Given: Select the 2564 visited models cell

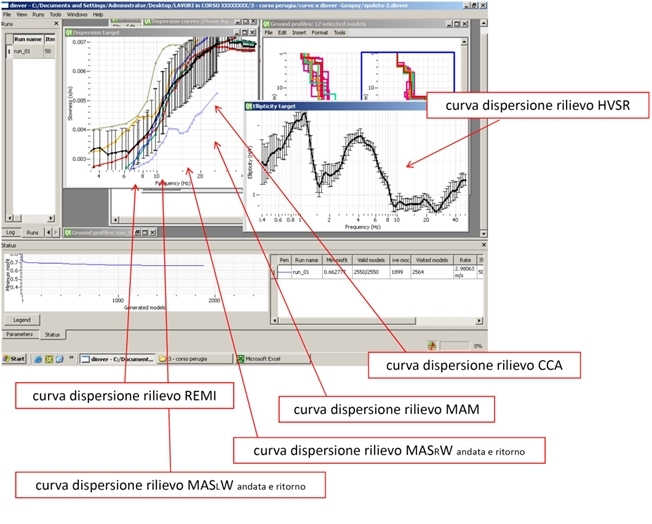Looking at the screenshot, I should coord(432,272).
